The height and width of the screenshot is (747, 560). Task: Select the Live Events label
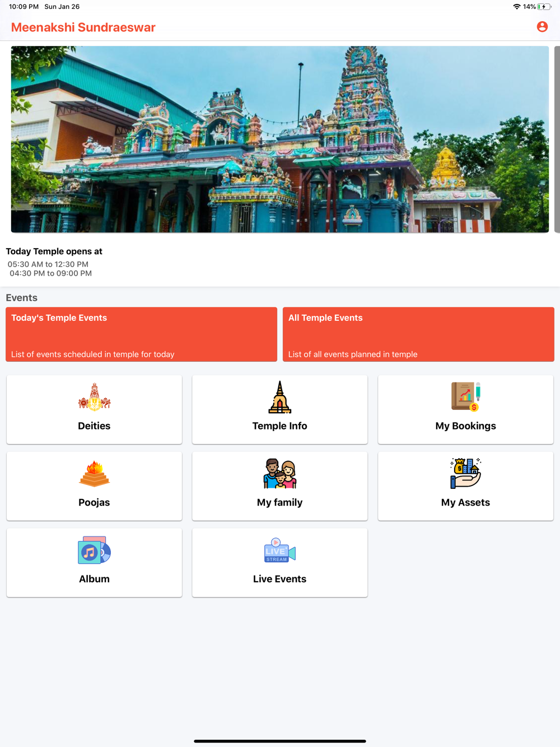279,579
